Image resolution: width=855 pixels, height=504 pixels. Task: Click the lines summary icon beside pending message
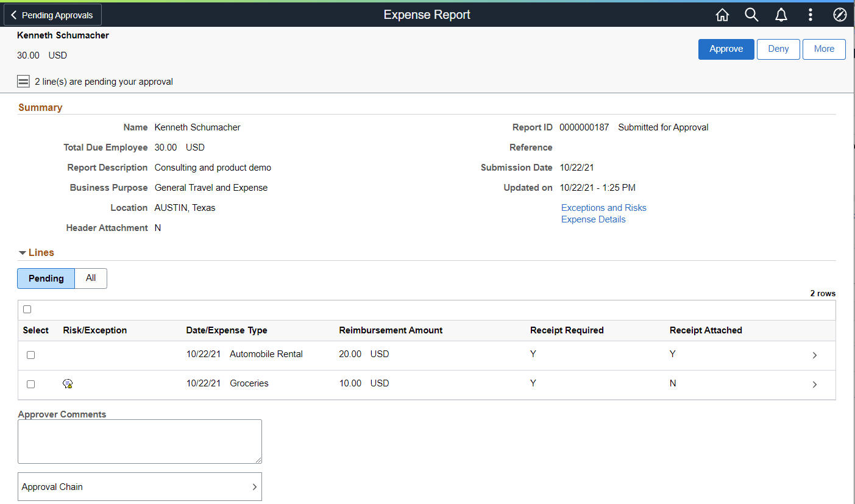point(23,80)
